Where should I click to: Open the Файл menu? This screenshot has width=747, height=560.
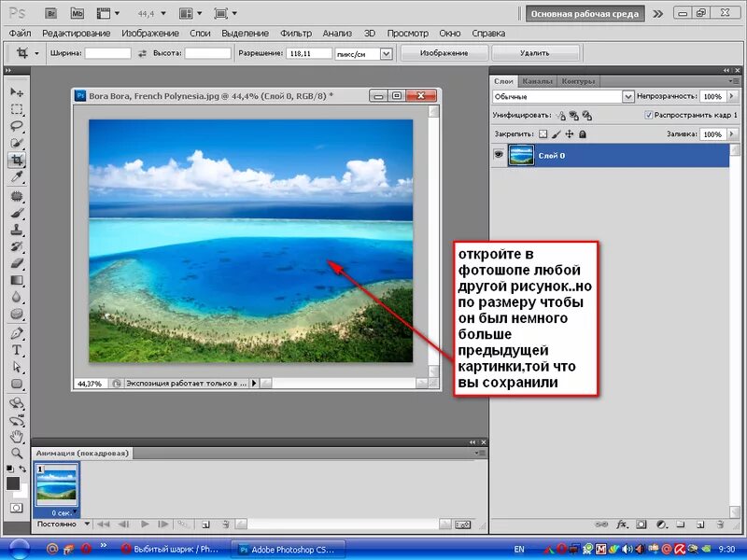[20, 34]
